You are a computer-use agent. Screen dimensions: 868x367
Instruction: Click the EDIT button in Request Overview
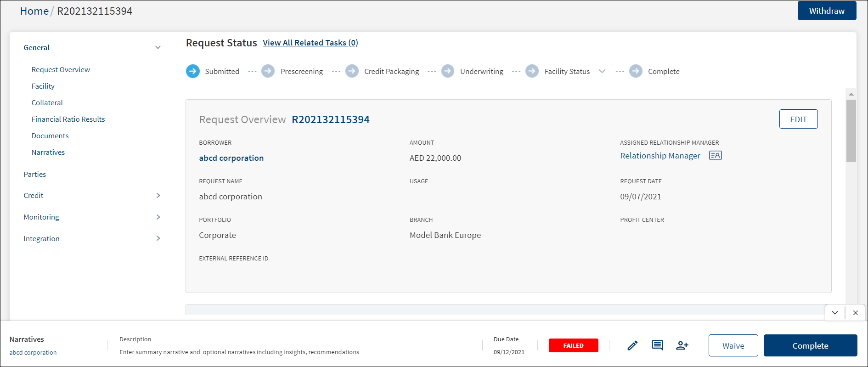click(x=798, y=119)
